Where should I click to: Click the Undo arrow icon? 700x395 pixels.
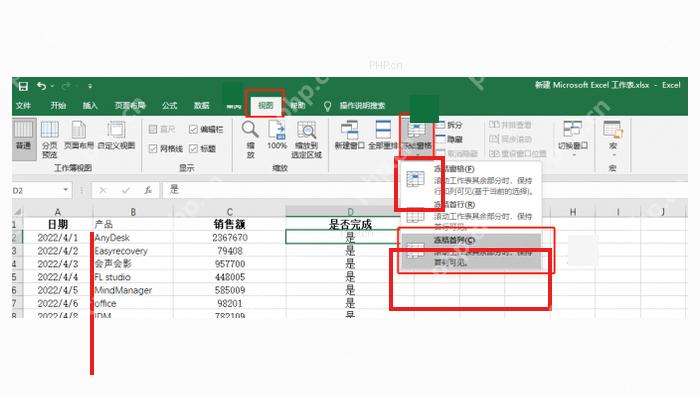click(x=42, y=86)
